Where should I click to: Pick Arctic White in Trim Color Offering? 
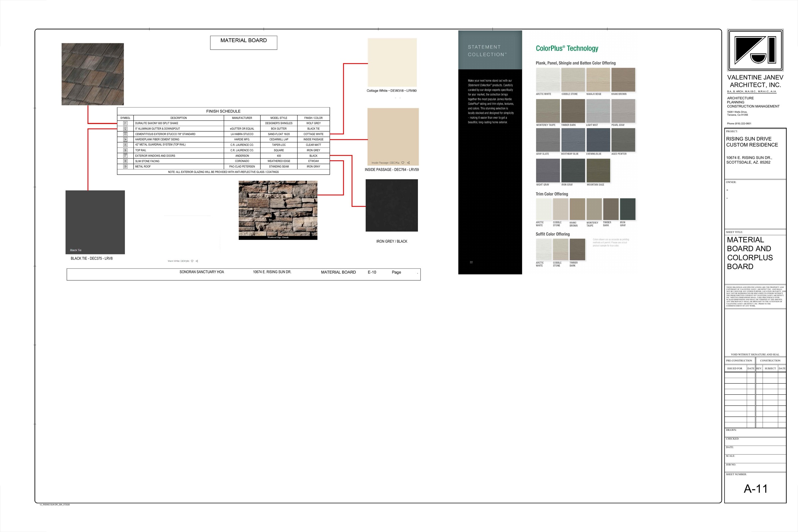544,209
